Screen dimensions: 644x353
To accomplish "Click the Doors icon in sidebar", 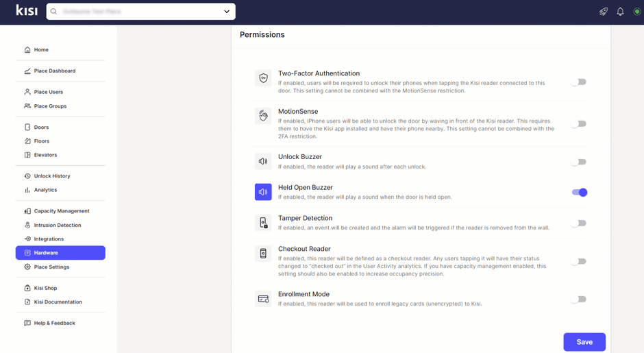I will pyautogui.click(x=27, y=127).
